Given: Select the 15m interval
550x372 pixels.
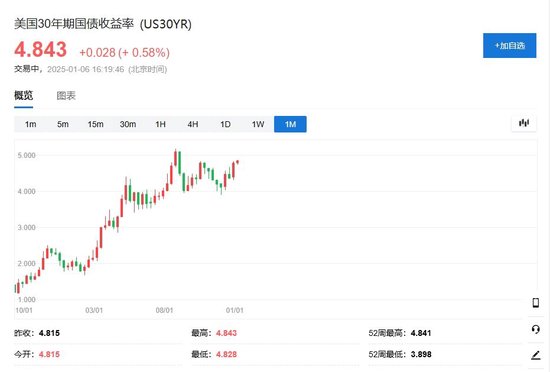Looking at the screenshot, I should tap(95, 124).
